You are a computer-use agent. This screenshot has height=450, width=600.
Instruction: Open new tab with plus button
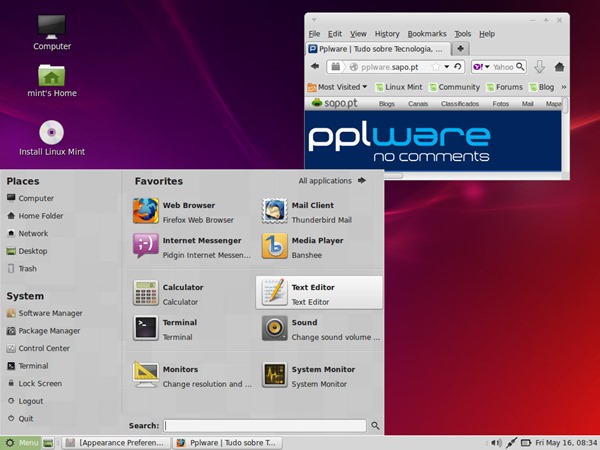click(460, 49)
